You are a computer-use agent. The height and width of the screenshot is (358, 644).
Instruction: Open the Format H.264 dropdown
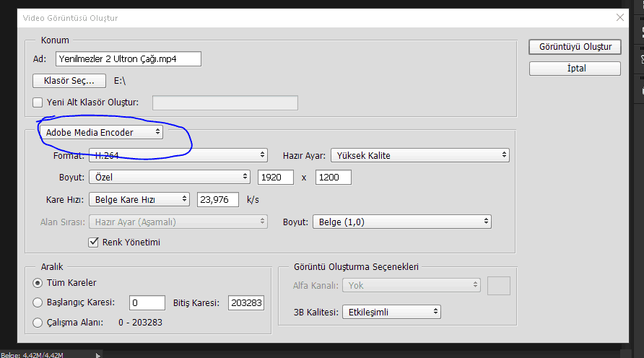pyautogui.click(x=178, y=155)
